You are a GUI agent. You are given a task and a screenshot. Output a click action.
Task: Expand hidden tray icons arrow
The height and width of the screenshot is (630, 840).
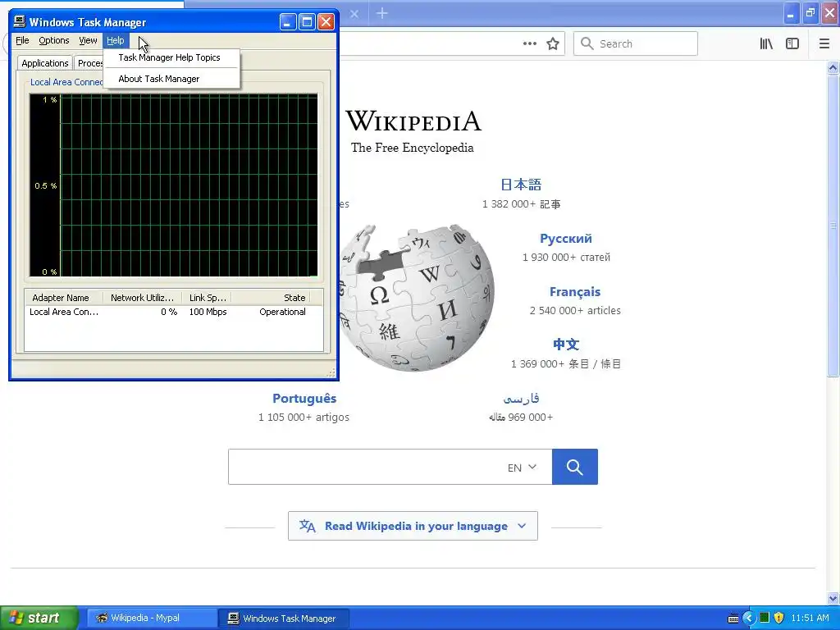(748, 618)
